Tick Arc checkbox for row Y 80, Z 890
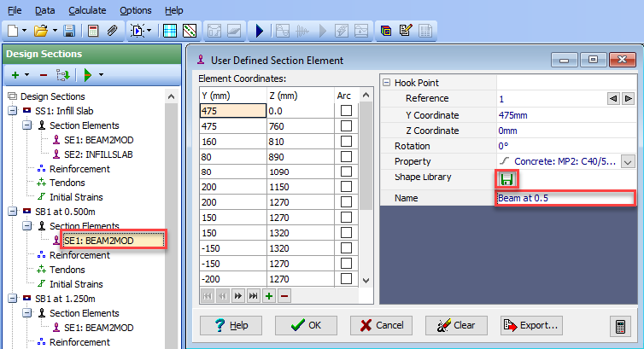 click(x=346, y=157)
